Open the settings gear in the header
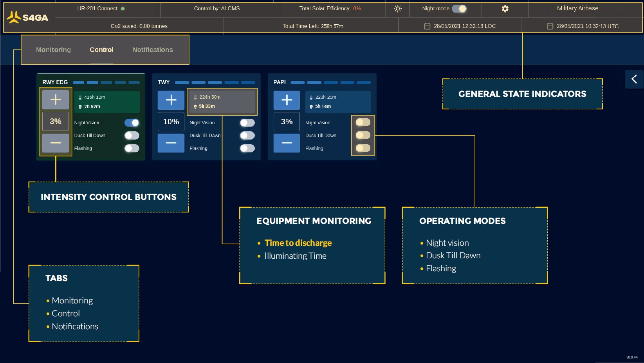 point(505,9)
